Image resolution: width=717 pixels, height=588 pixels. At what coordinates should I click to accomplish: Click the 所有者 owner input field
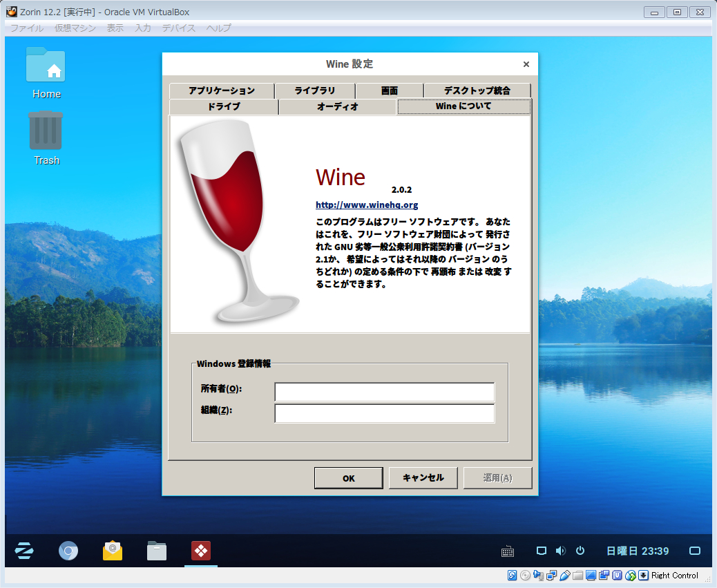click(383, 392)
